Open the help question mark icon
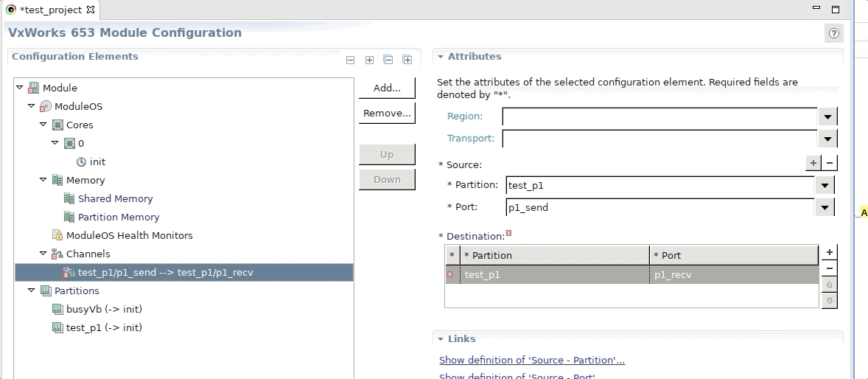 [833, 33]
